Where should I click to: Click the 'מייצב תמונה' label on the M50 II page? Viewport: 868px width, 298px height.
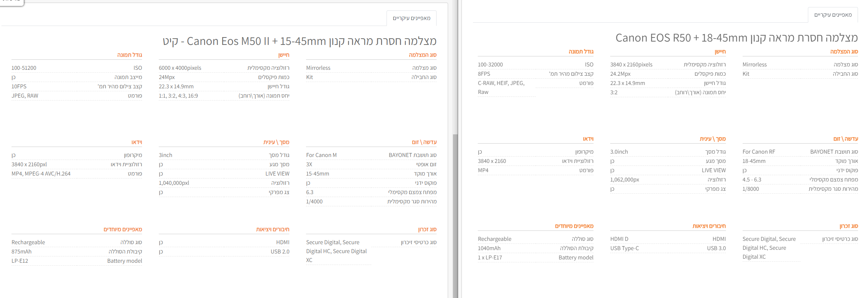[128, 77]
